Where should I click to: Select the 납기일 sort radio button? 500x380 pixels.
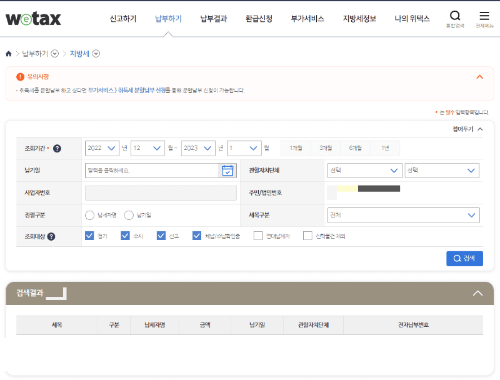pyautogui.click(x=129, y=215)
